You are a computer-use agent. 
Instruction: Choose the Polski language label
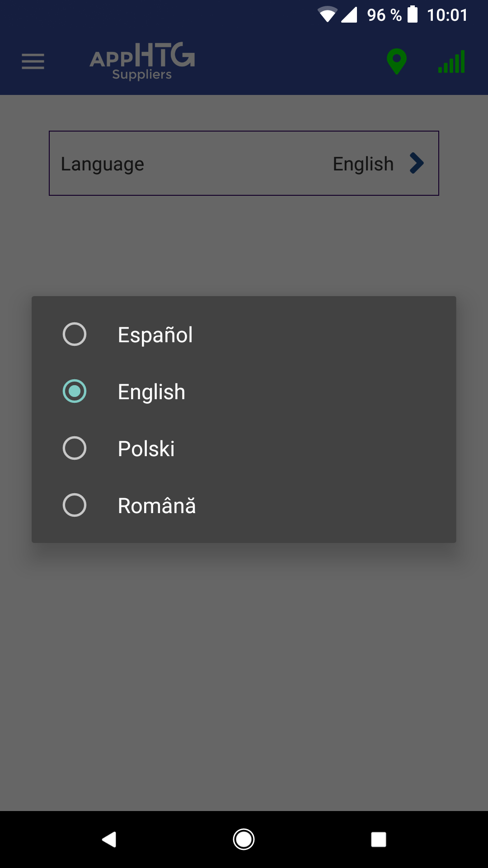click(x=146, y=449)
